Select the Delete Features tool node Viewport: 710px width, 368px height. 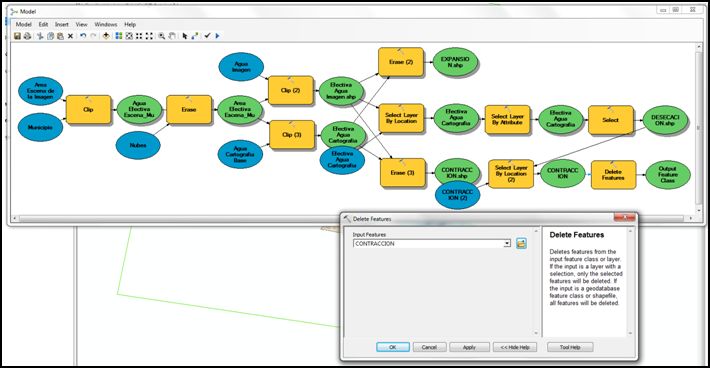[x=613, y=175]
